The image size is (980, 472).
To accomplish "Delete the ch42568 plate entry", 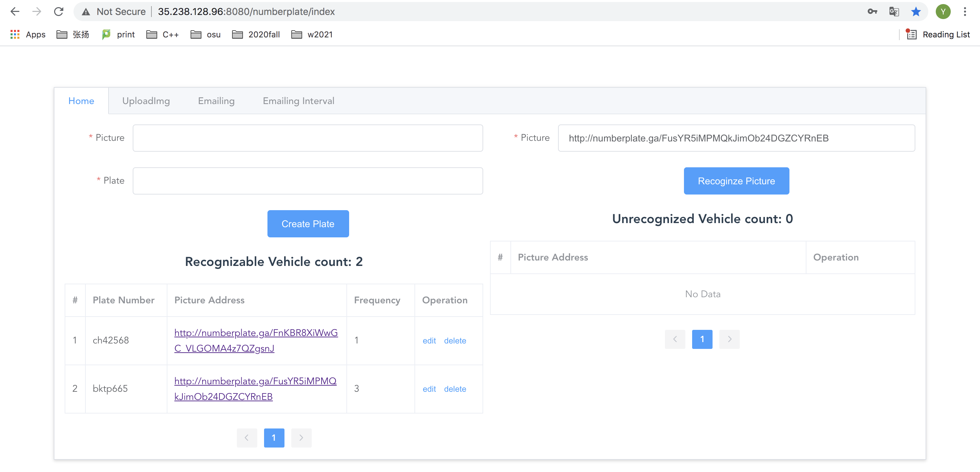I will [x=455, y=341].
